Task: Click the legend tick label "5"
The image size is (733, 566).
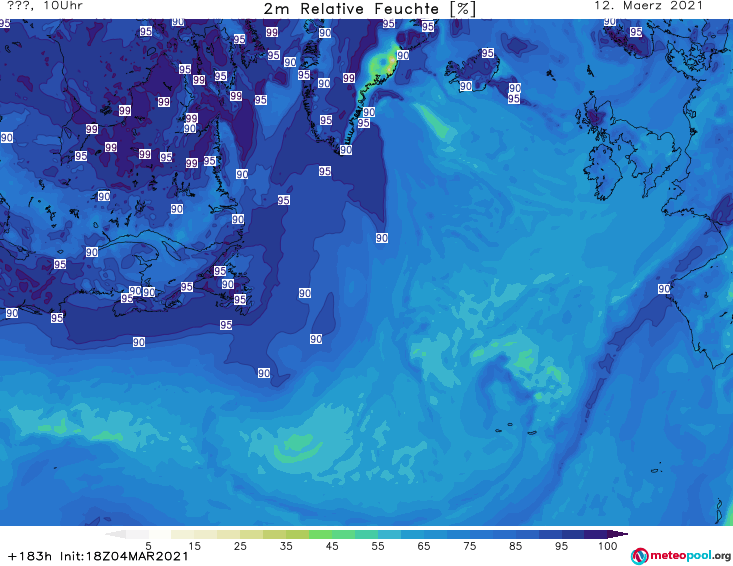Action: click(x=149, y=546)
